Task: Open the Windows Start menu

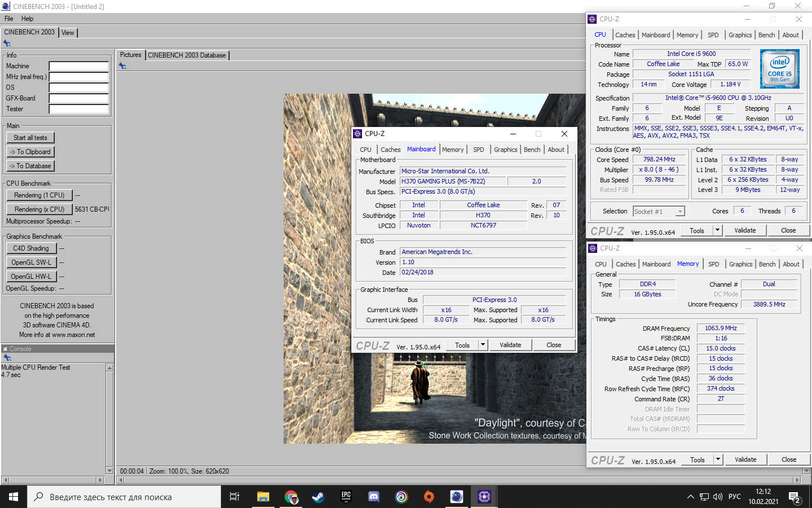Action: click(x=14, y=497)
